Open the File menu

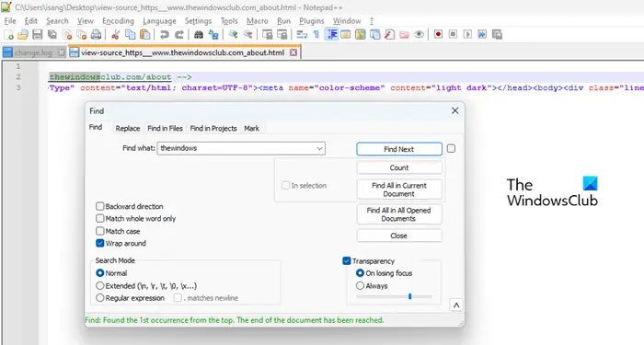(x=10, y=21)
